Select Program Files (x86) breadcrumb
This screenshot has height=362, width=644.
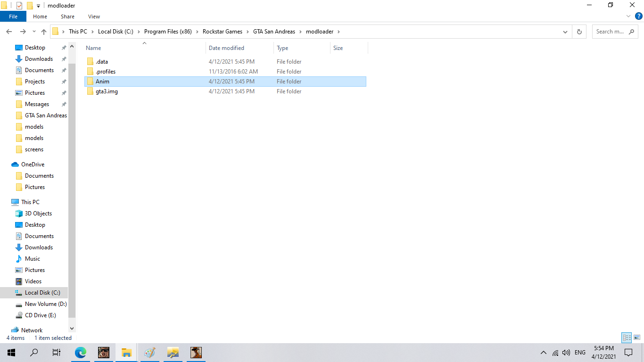(168, 32)
